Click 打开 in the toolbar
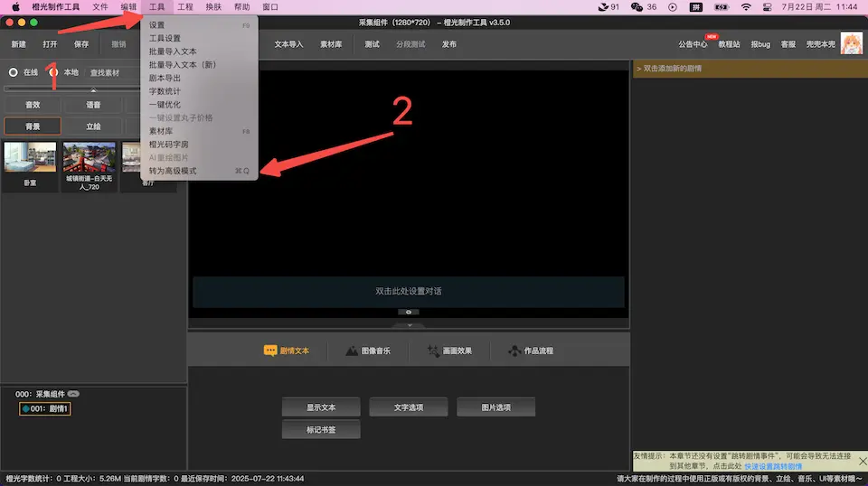This screenshot has width=868, height=486. [x=50, y=44]
